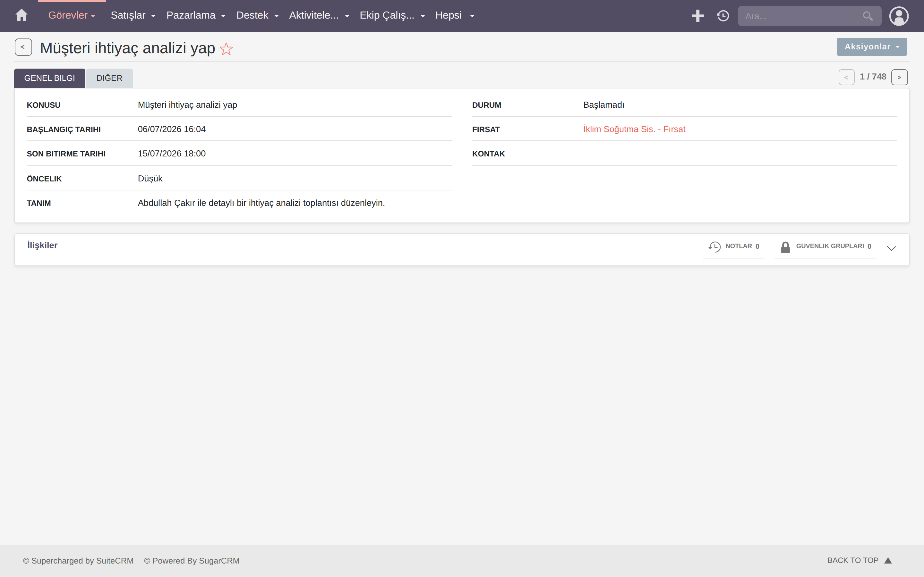Viewport: 924px width, 577px height.
Task: Open İklim Soğutma Sis. - Fırsat link
Action: click(x=634, y=130)
